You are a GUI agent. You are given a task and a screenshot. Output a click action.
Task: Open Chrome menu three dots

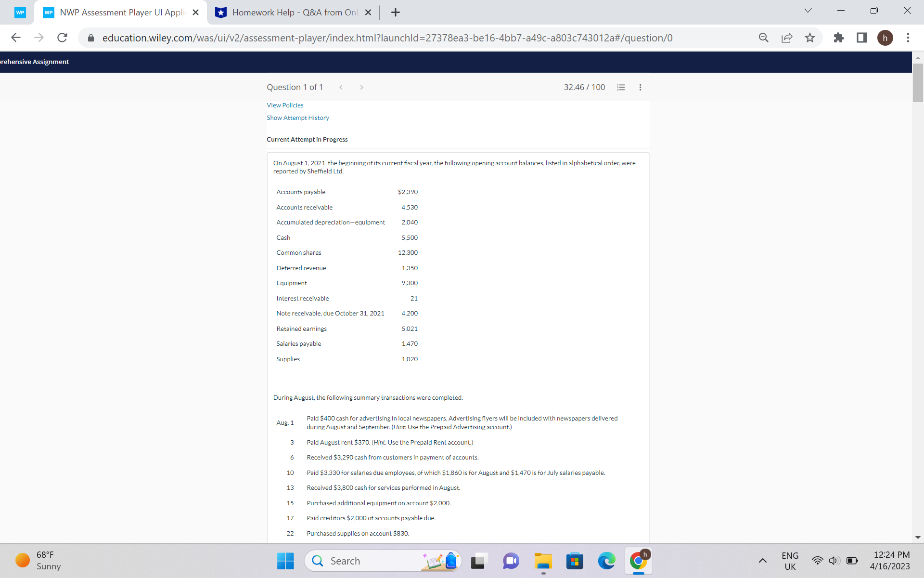click(x=908, y=38)
